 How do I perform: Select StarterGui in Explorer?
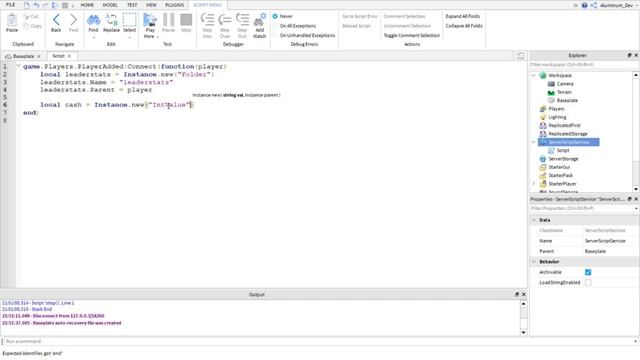[x=559, y=167]
